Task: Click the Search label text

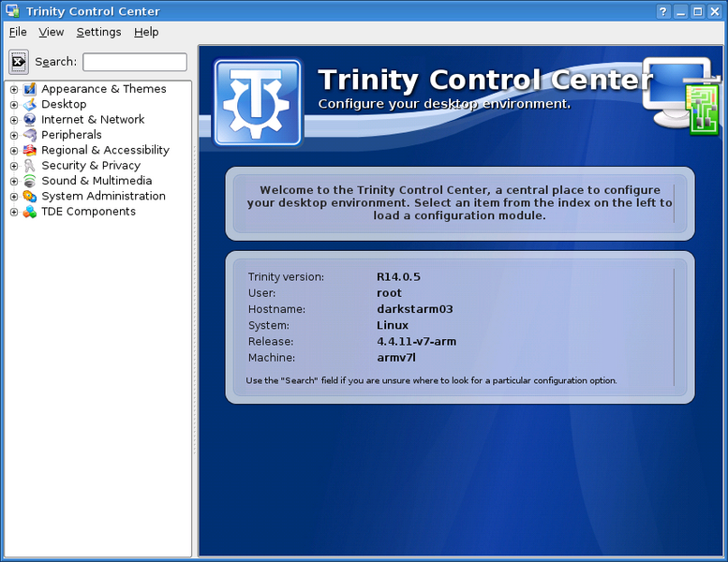Action: pyautogui.click(x=55, y=62)
